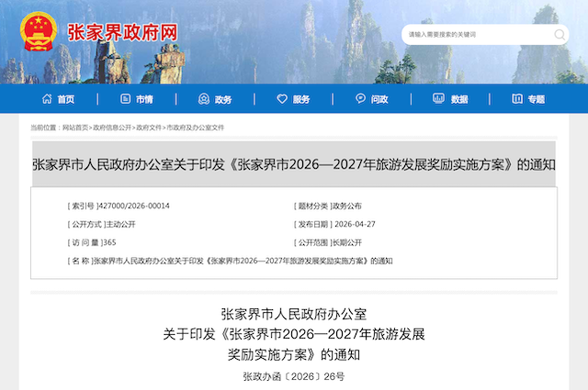Click the book icon beside 专题

click(517, 98)
